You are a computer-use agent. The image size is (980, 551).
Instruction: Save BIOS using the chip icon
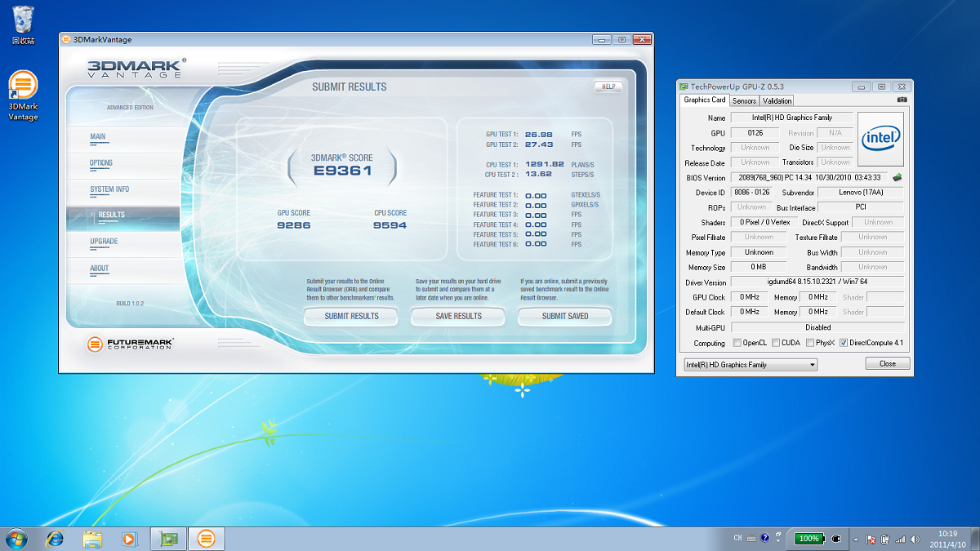click(x=898, y=177)
